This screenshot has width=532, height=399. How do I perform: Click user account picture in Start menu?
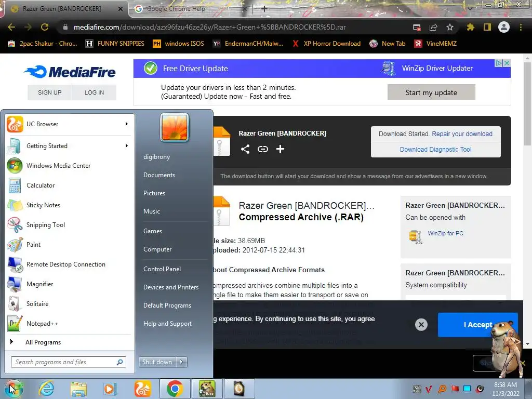175,128
